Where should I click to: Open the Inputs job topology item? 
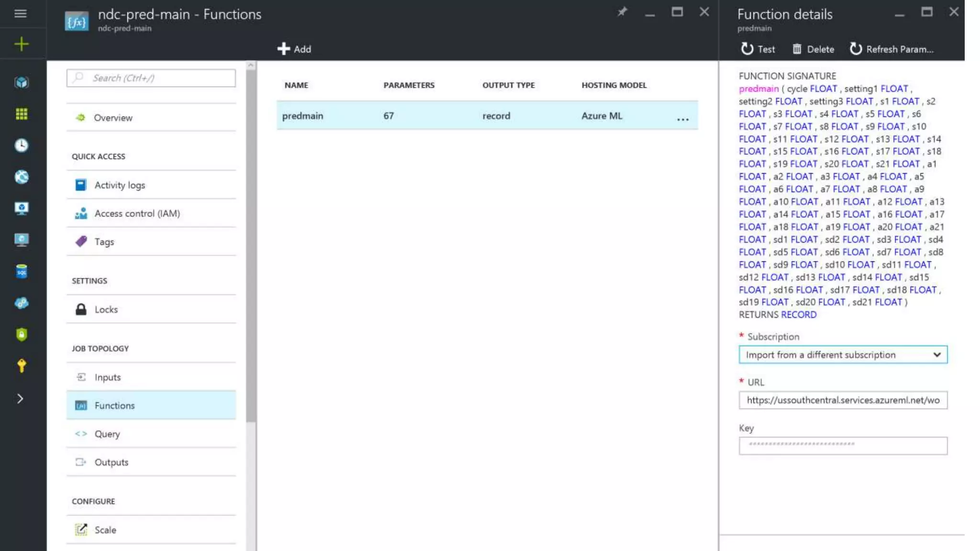click(x=108, y=377)
